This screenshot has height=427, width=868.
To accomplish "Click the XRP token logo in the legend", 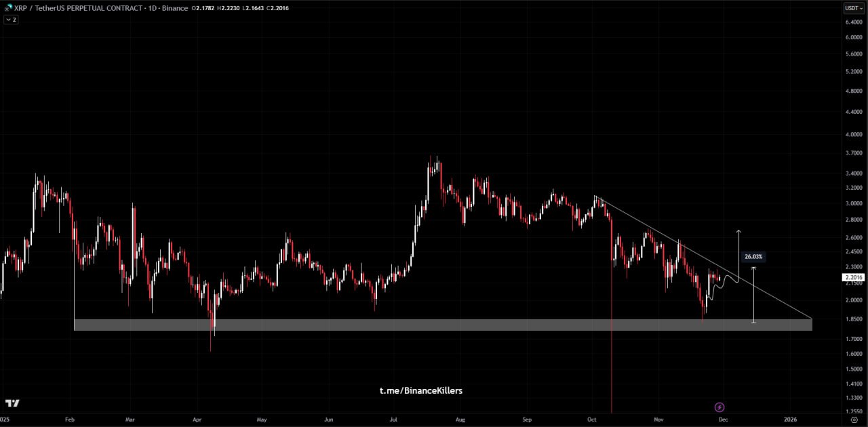I will point(8,7).
